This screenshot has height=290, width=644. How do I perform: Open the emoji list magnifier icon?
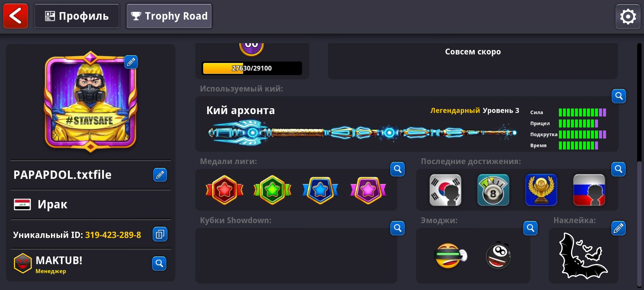point(530,228)
